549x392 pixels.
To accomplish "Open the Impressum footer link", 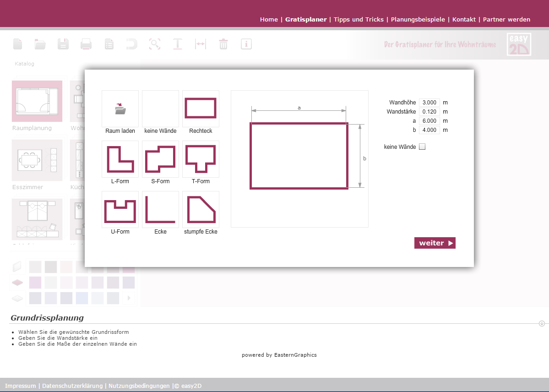I will pos(20,386).
